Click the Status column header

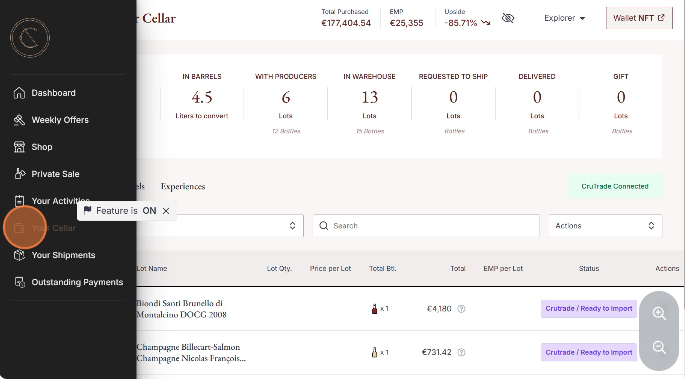click(x=589, y=269)
